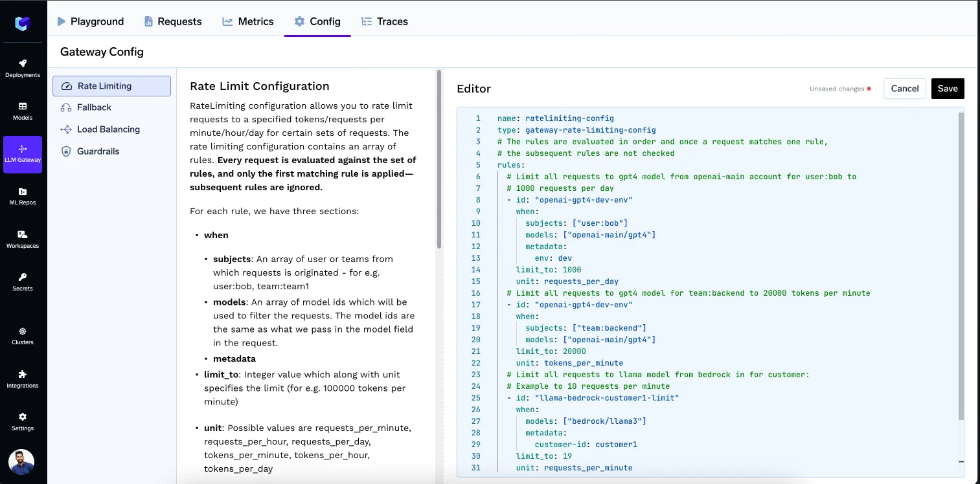
Task: Switch to the Playground tab
Action: 90,21
